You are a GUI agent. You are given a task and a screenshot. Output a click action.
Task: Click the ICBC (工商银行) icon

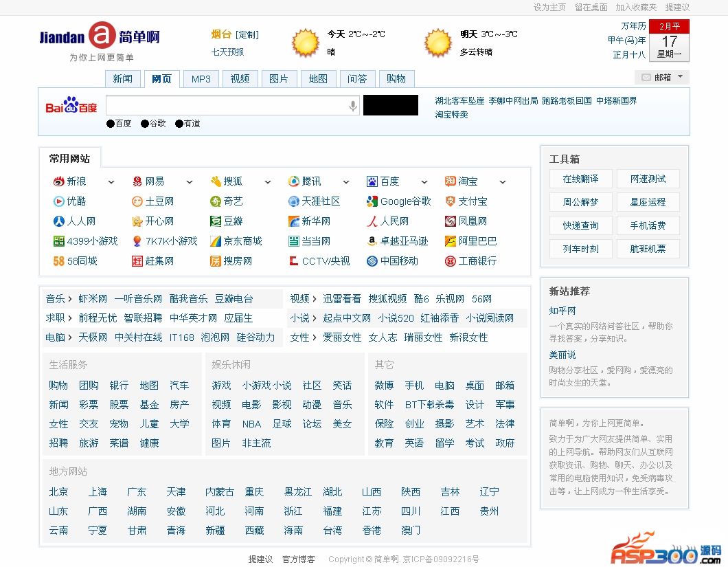[450, 261]
